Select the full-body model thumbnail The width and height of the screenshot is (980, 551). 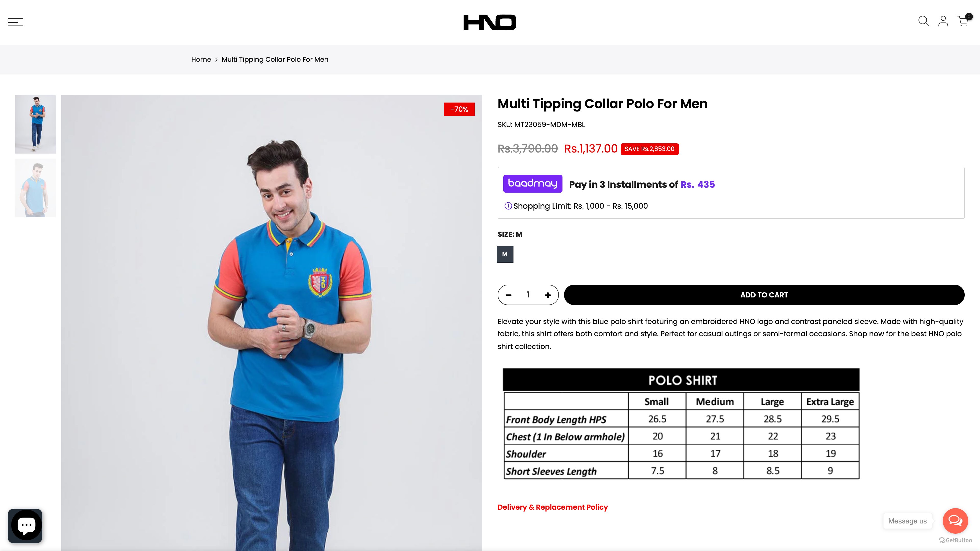(35, 123)
